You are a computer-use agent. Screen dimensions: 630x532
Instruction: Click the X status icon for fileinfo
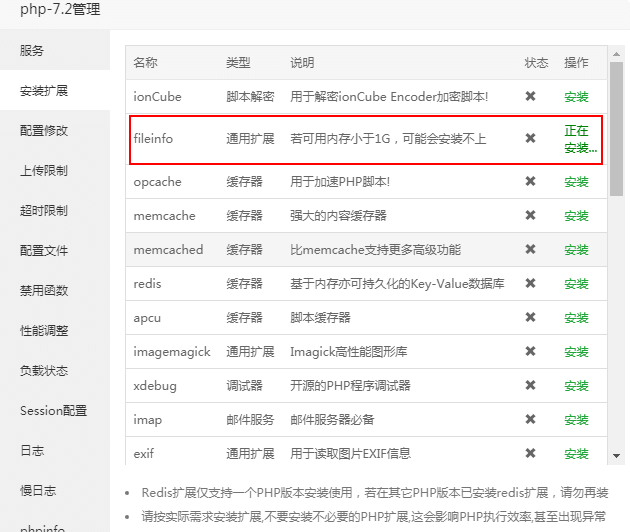[x=531, y=138]
